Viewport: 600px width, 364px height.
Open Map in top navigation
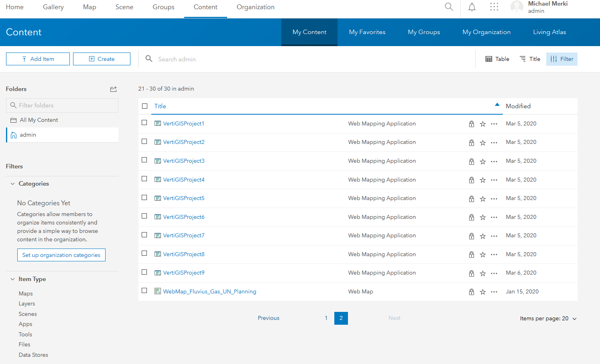(x=89, y=7)
